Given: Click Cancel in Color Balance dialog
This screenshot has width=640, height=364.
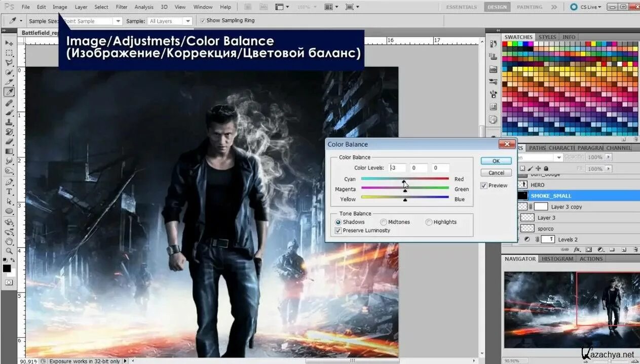Looking at the screenshot, I should [496, 173].
